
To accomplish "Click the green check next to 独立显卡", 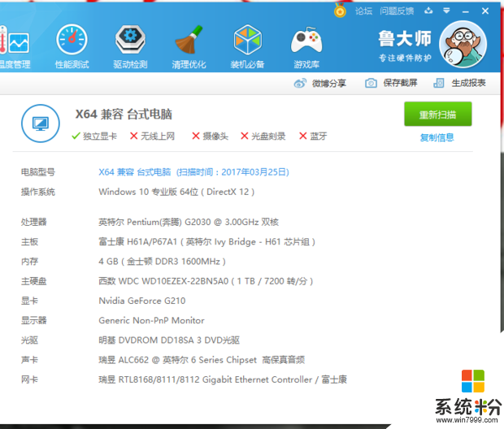I will pos(76,136).
